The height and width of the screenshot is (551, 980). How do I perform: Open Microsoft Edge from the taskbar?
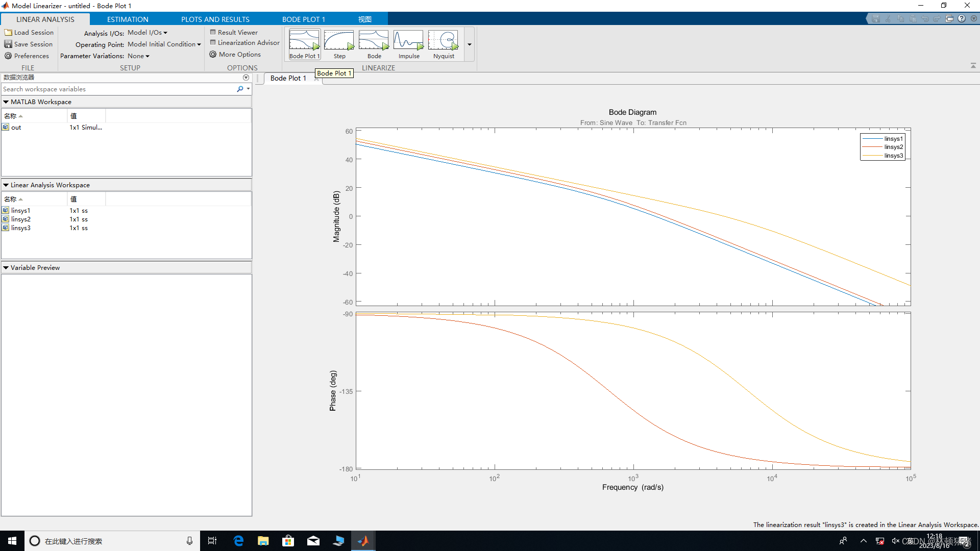[238, 541]
